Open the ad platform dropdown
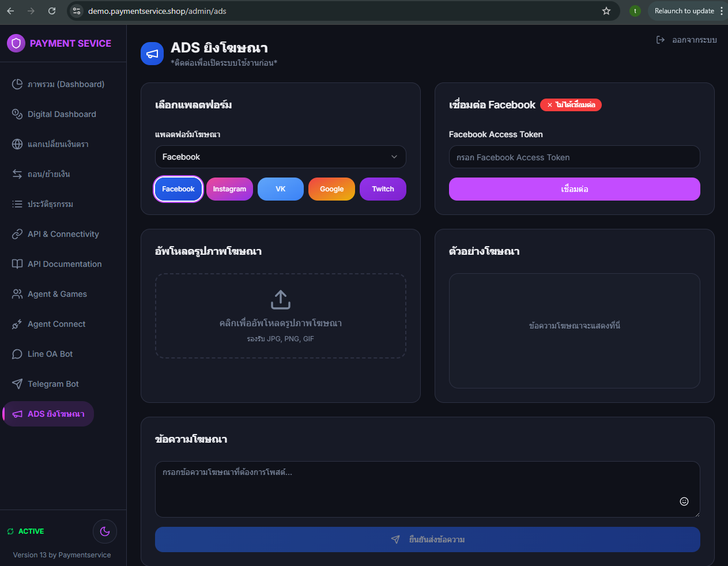The height and width of the screenshot is (566, 728). [281, 157]
